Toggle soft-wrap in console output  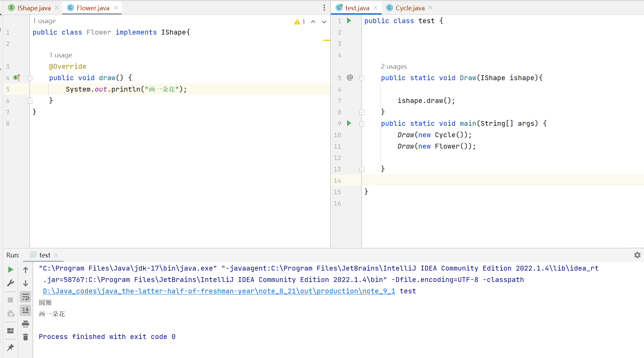(26, 297)
